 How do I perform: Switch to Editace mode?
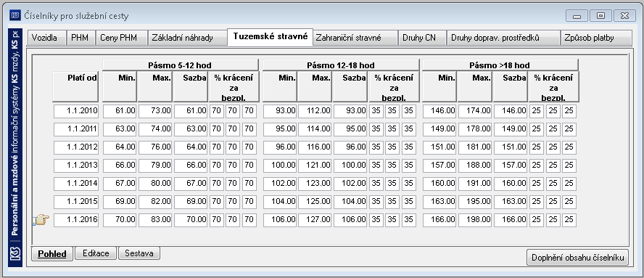coord(96,253)
